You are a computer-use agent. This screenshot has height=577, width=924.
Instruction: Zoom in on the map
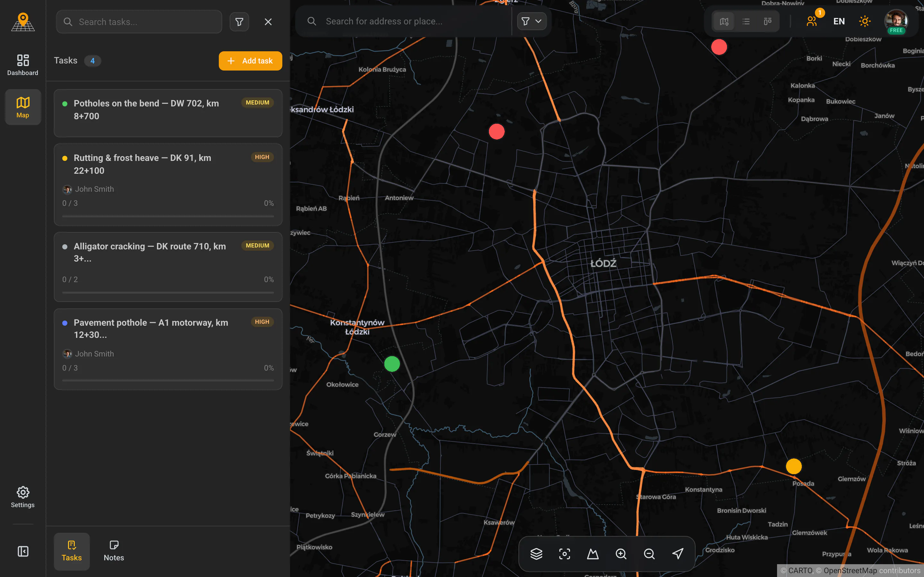[621, 554]
